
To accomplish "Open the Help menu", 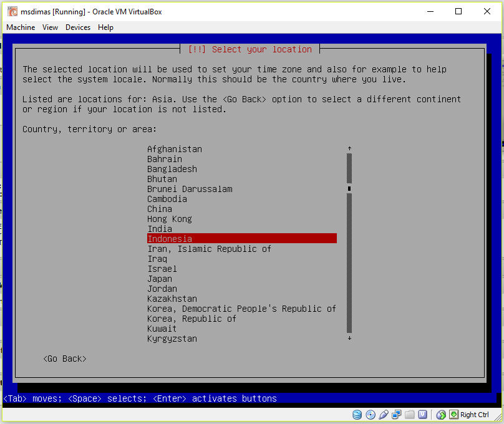I will click(x=105, y=27).
